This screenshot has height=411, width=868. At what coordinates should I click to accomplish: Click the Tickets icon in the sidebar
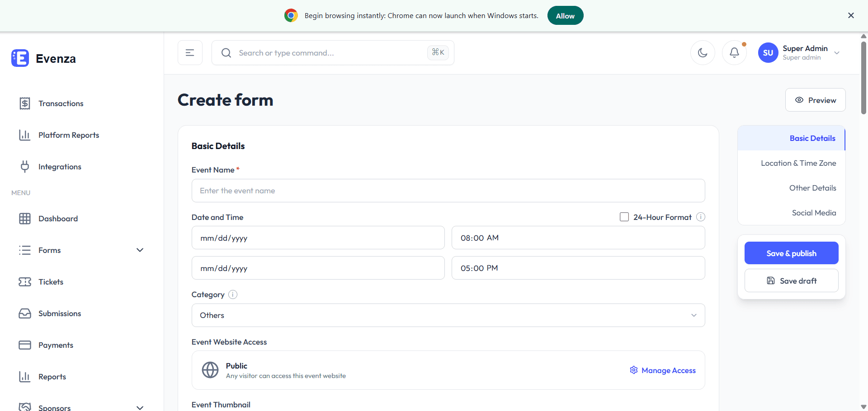(x=25, y=282)
